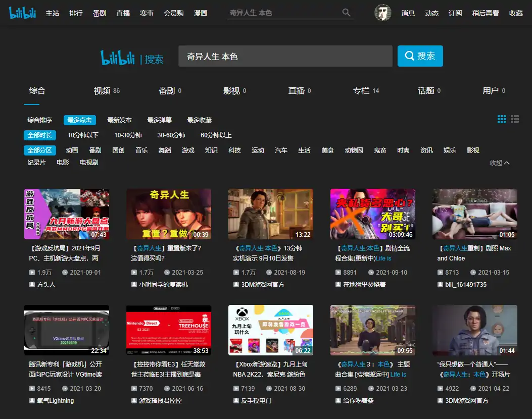
Task: Open 排行 in the top navigation
Action: 76,13
